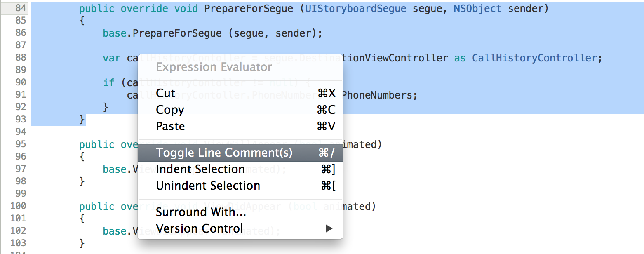The width and height of the screenshot is (644, 254).
Task: Click the Expression Evaluator menu entry
Action: tap(214, 67)
